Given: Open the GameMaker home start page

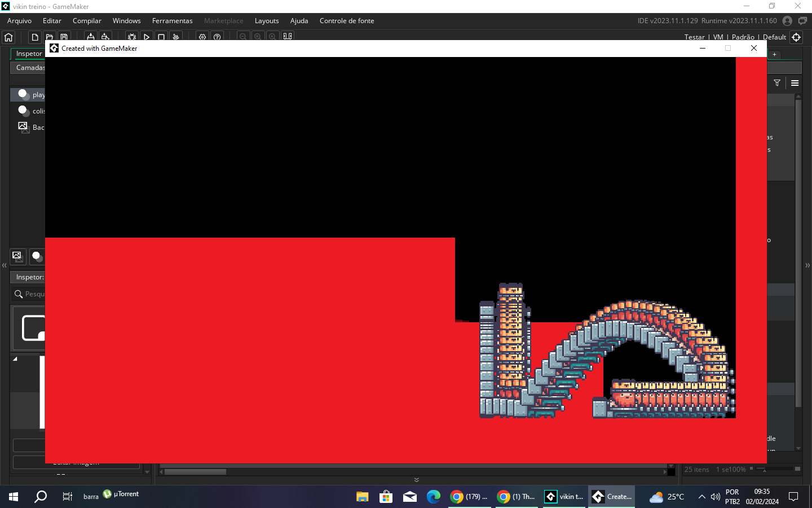Looking at the screenshot, I should pyautogui.click(x=8, y=37).
